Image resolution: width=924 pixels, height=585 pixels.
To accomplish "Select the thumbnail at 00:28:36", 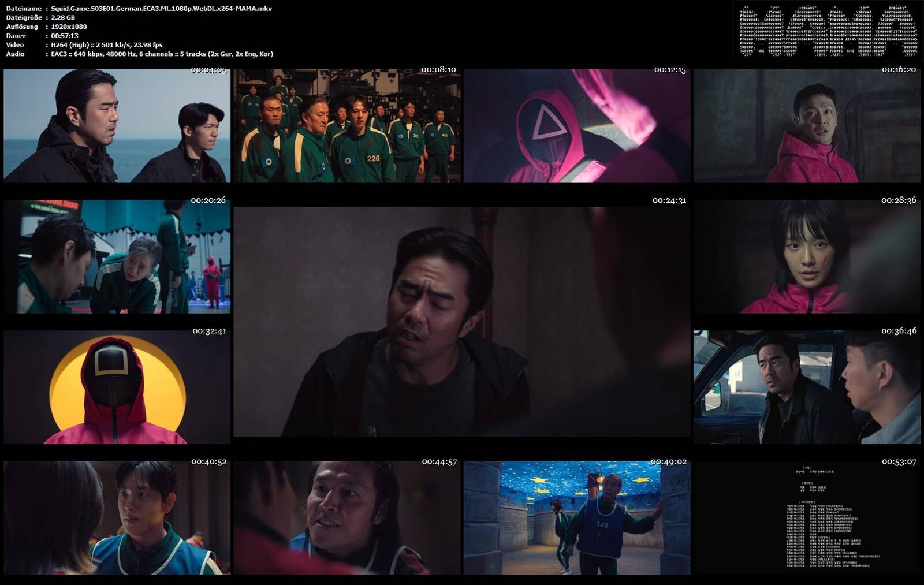I will point(807,257).
